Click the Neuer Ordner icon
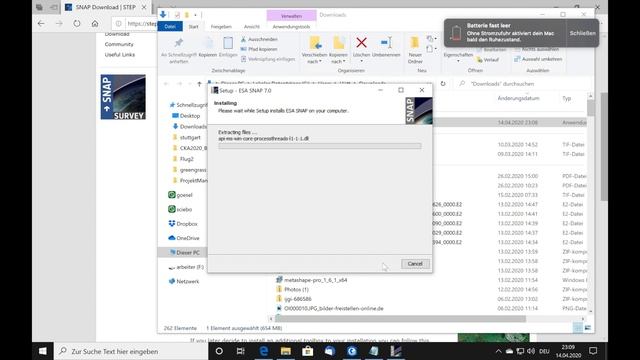Screen dimensions: 640x360 415,43
